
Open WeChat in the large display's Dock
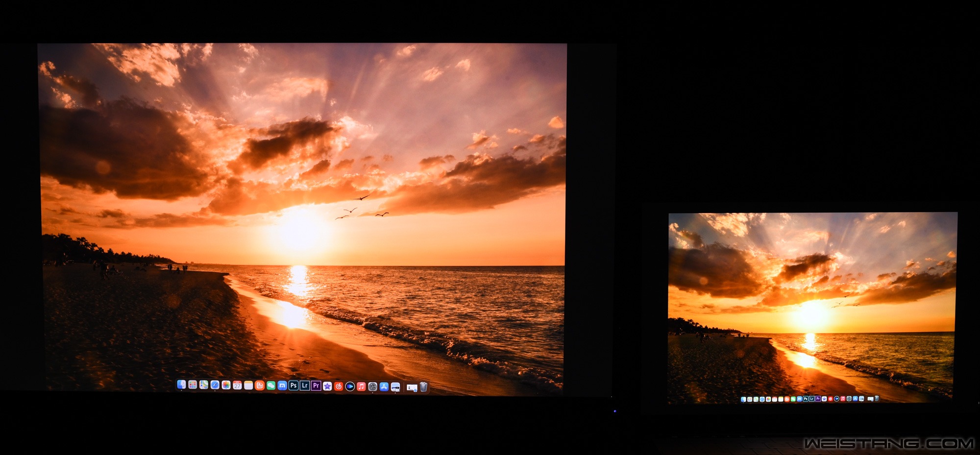[271, 385]
